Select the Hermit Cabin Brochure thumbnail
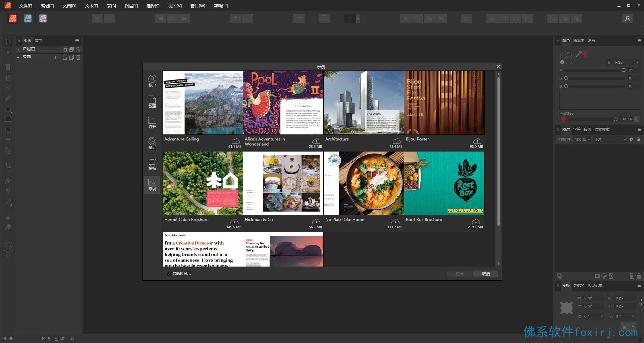 click(x=203, y=183)
